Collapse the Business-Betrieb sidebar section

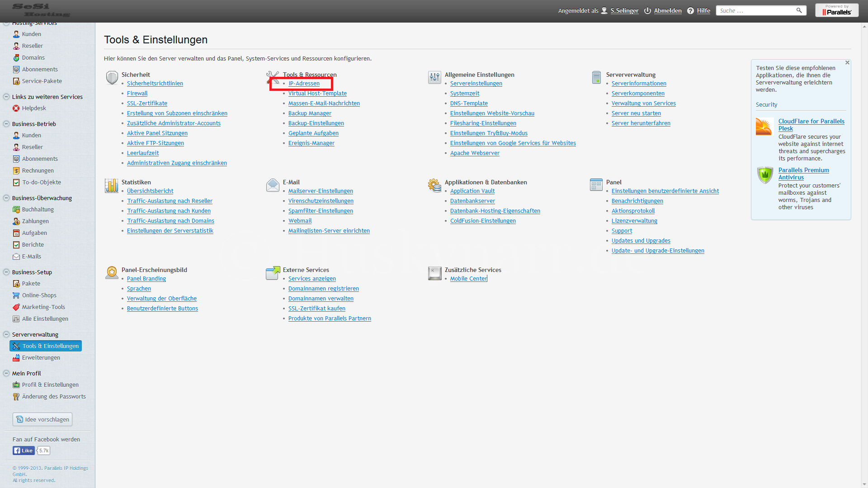6,124
